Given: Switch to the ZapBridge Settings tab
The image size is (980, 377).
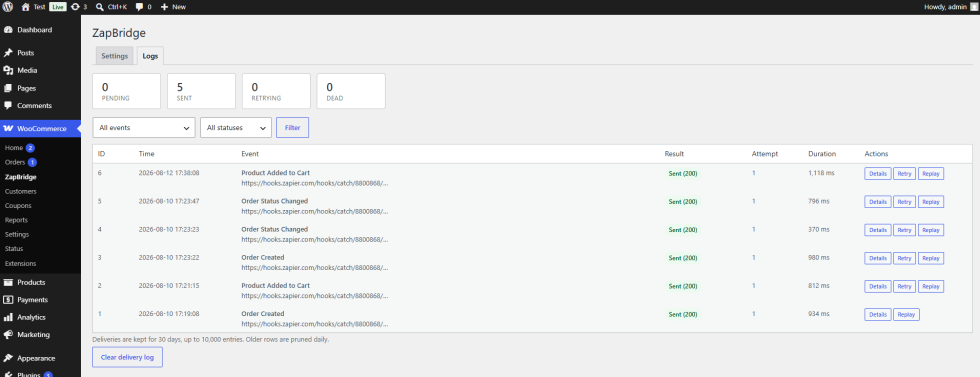Looking at the screenshot, I should (x=114, y=56).
